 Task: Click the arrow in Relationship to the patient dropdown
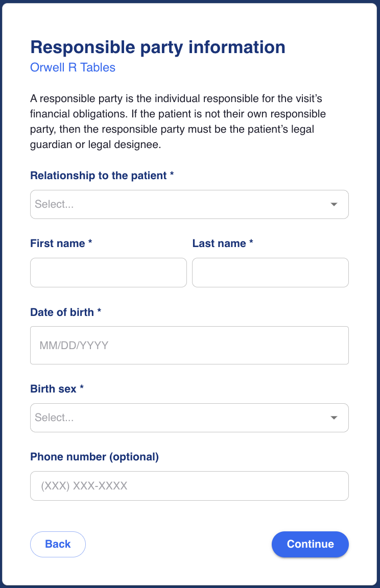(x=334, y=205)
